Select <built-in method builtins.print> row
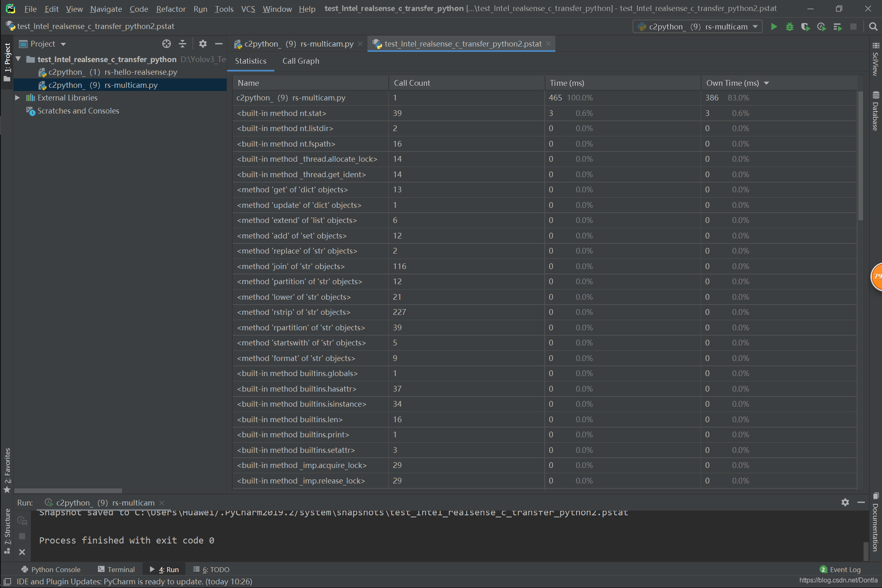Viewport: 882px width, 588px height. point(545,434)
